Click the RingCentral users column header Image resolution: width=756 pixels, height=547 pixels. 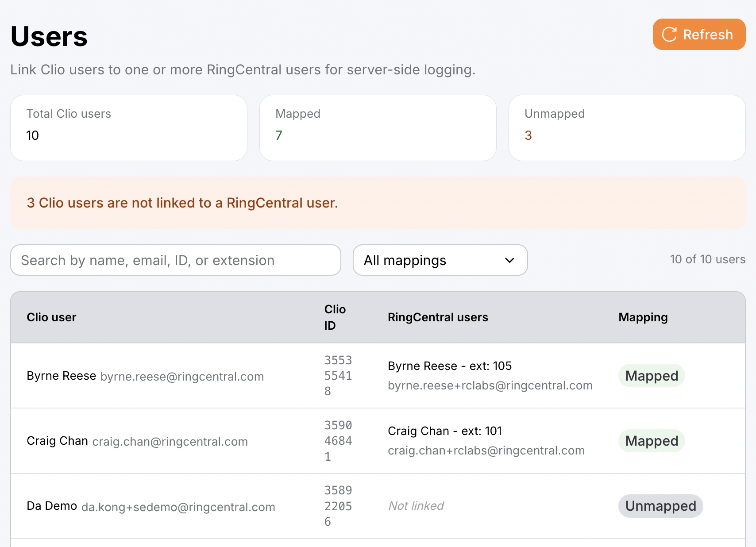pos(438,317)
